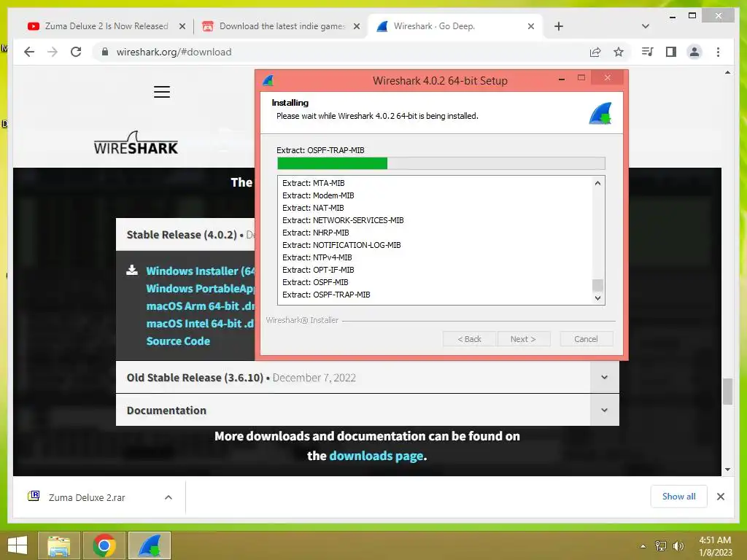Click the extract log scrollbar thumb
The height and width of the screenshot is (560, 747).
point(597,285)
